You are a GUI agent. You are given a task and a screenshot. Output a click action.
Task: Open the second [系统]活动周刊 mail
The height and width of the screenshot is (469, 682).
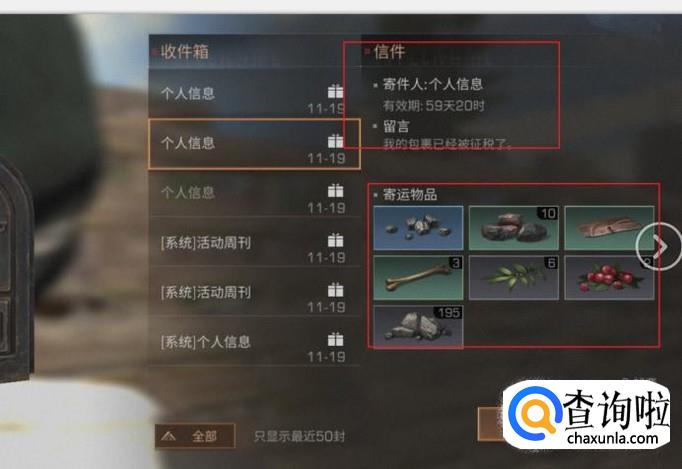click(x=254, y=292)
